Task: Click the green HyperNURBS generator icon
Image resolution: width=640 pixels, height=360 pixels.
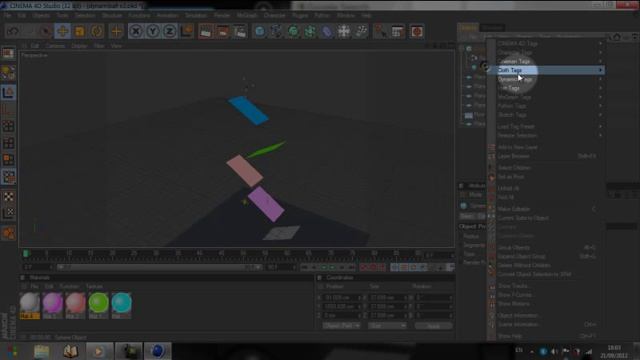Action: click(293, 31)
